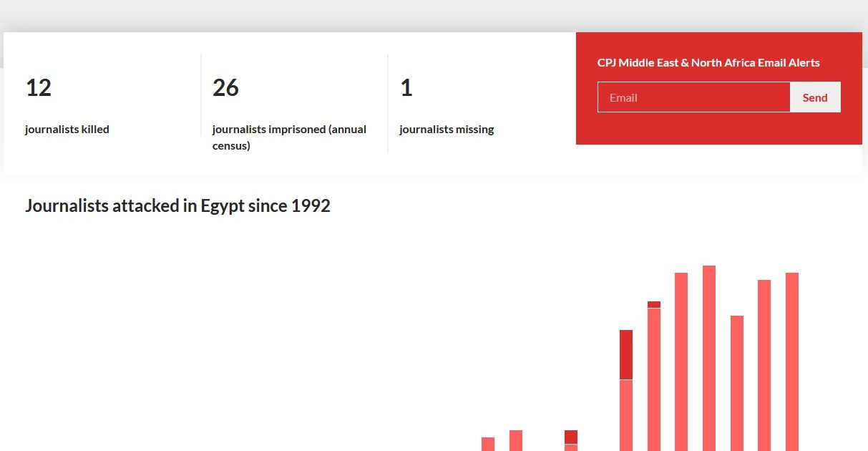
Task: Click the leftmost visible bar in chart
Action: [488, 444]
